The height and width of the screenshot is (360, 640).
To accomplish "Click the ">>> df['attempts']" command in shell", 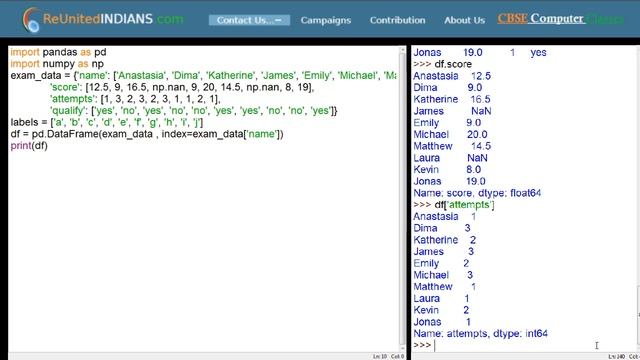I will tap(454, 204).
